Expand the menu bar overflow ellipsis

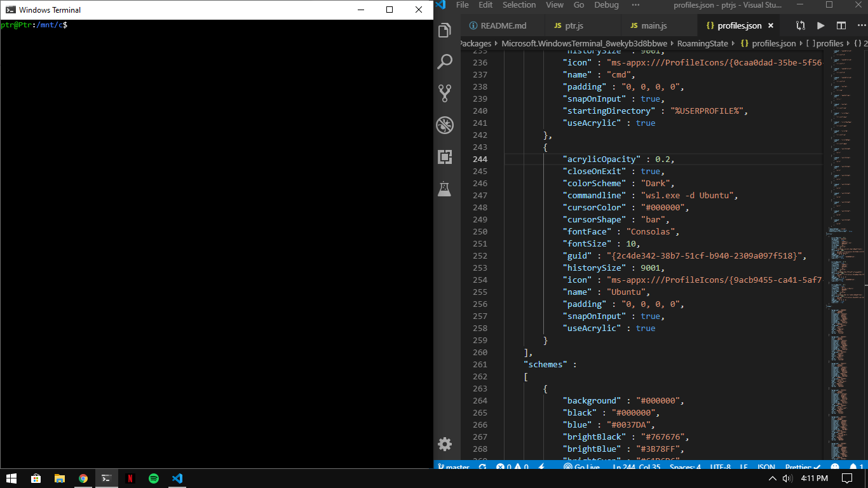click(635, 5)
